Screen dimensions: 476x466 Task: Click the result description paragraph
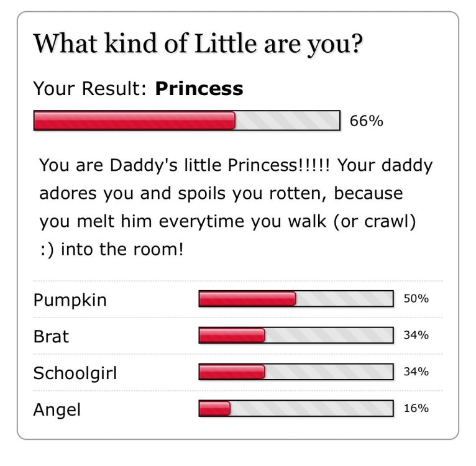click(236, 207)
